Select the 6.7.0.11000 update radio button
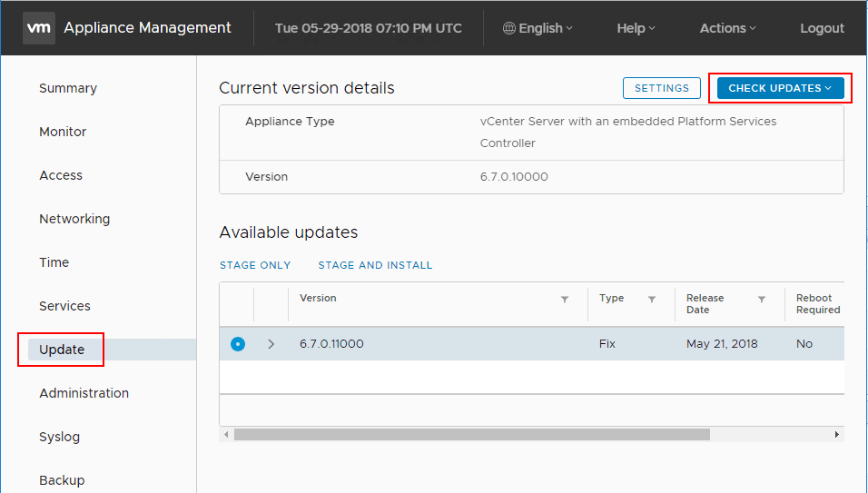The height and width of the screenshot is (493, 868). pos(238,344)
